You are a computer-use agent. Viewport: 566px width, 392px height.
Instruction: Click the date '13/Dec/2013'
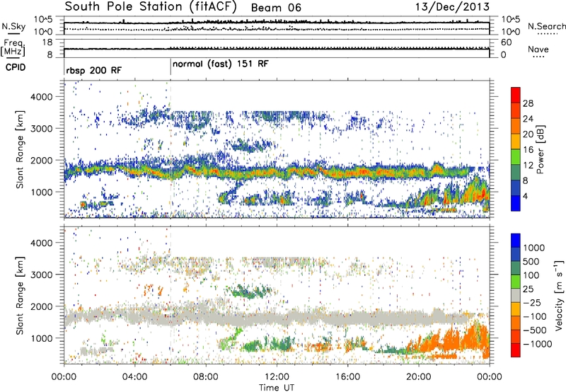453,6
